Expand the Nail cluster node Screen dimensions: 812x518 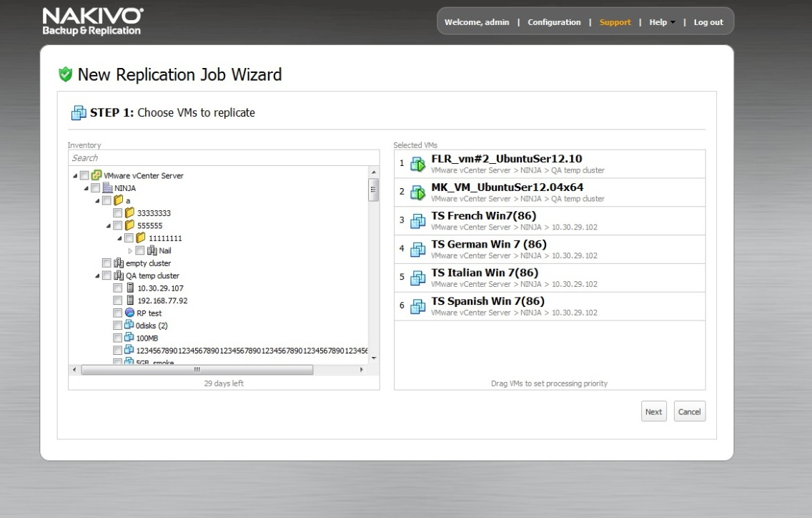click(130, 250)
